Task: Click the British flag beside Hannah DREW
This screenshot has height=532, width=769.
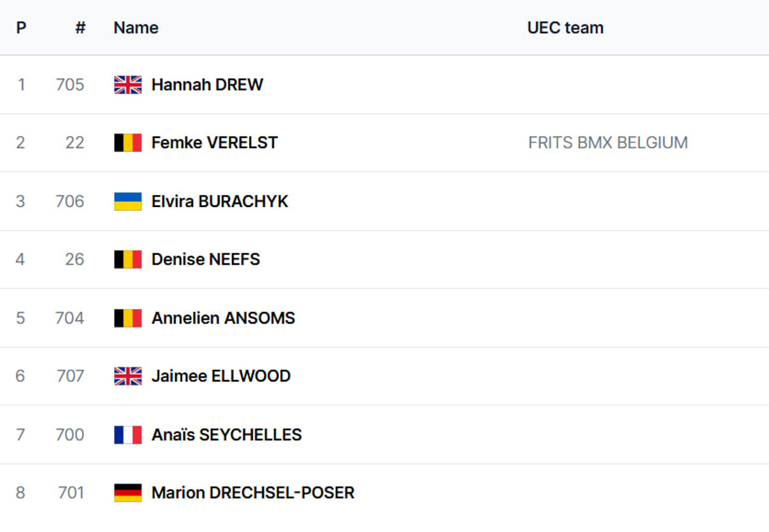Action: (x=128, y=85)
